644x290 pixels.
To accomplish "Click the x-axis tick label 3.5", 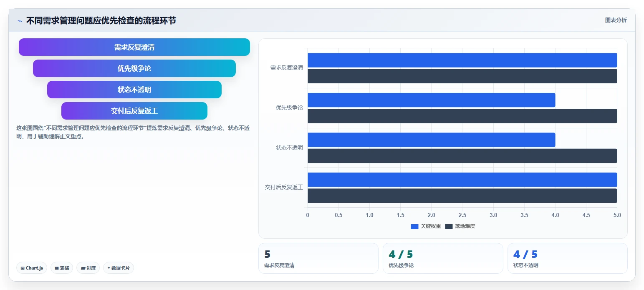I will click(x=524, y=215).
